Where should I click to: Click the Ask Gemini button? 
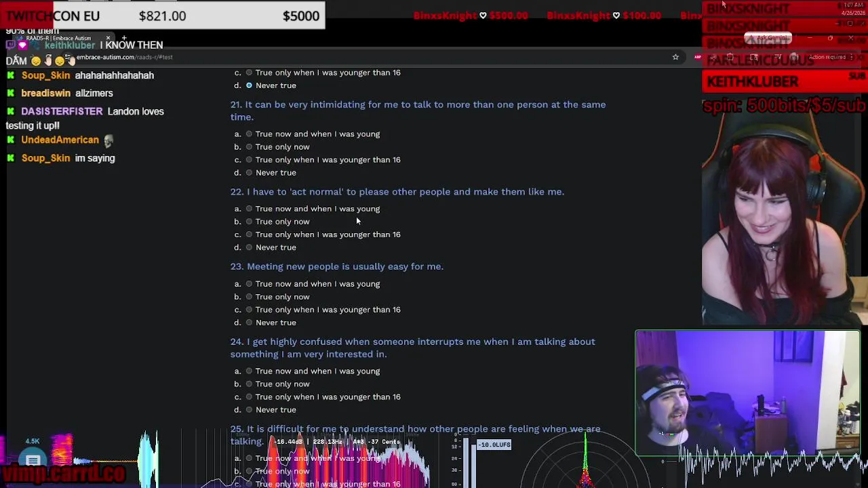(x=768, y=38)
